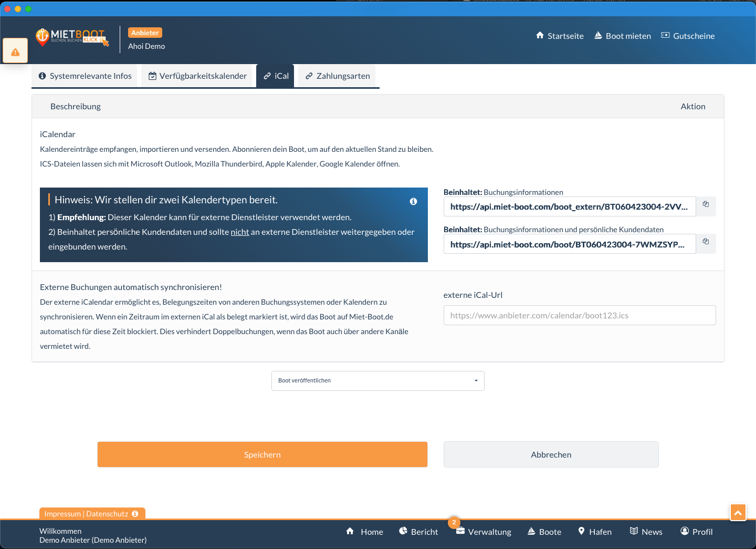
Task: Switch to Systemrelevante Infos tab
Action: [x=85, y=76]
